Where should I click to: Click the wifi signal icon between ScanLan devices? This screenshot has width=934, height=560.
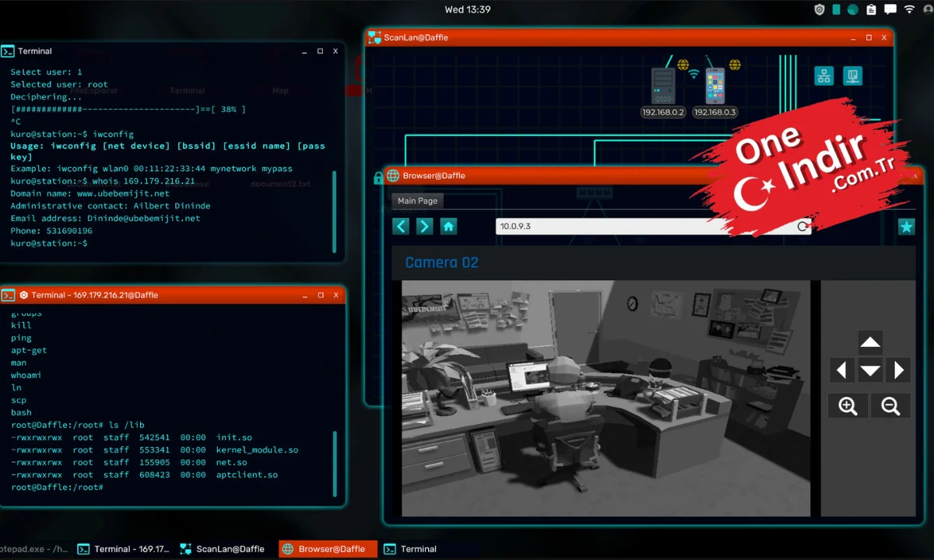coord(693,75)
